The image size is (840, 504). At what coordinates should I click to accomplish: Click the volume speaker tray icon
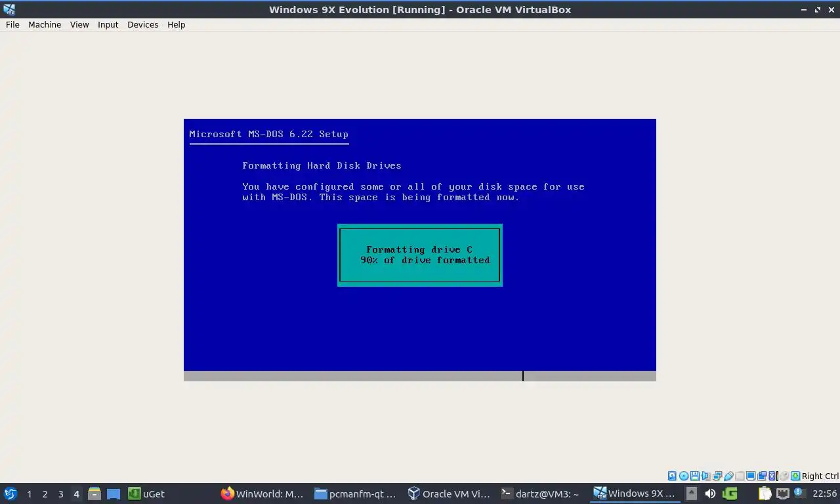(710, 493)
